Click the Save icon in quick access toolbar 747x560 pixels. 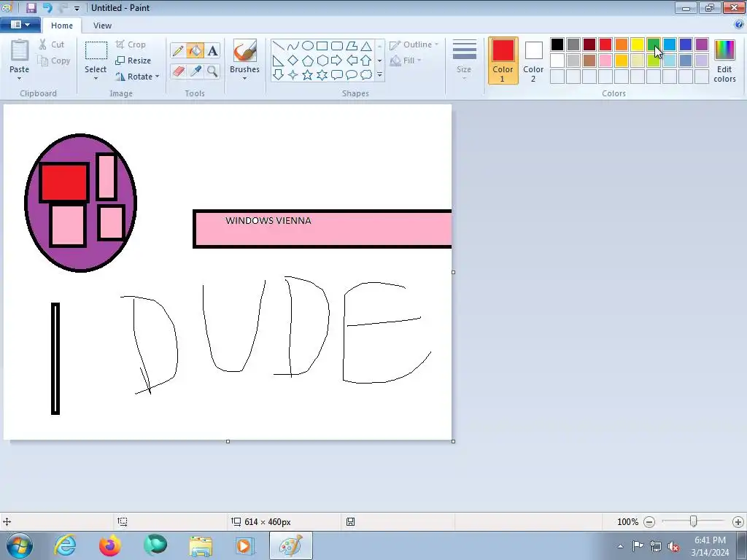click(x=31, y=7)
